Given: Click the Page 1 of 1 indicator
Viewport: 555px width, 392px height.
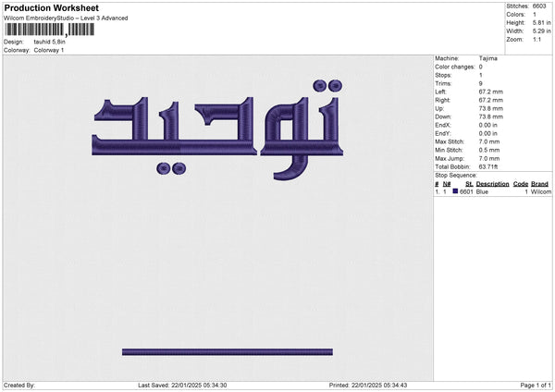Looking at the screenshot, I should [536, 386].
